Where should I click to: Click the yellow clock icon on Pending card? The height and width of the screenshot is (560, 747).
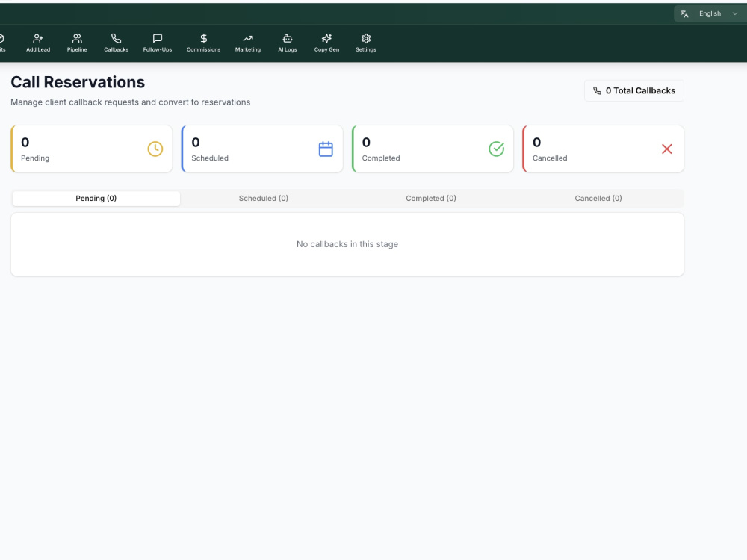(x=155, y=149)
